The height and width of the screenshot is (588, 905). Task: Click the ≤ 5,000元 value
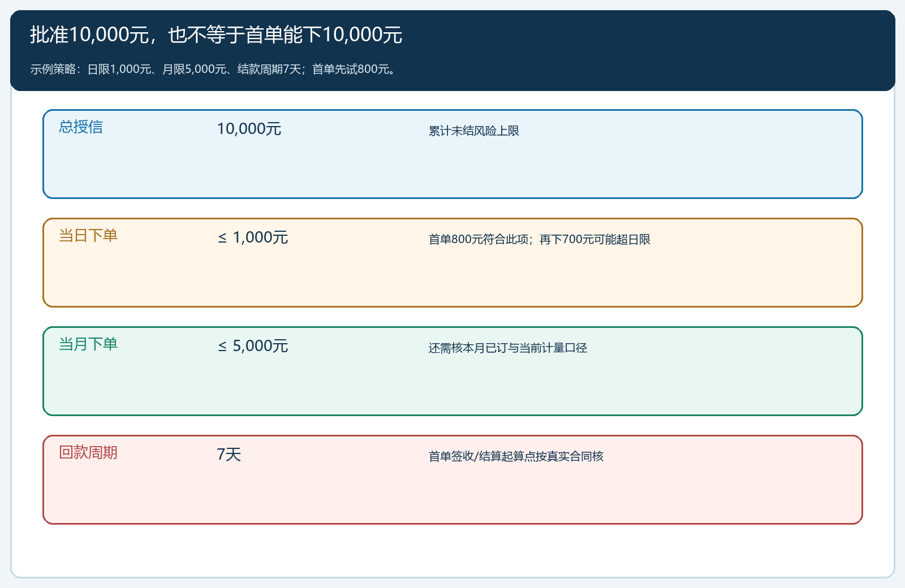[x=253, y=346]
